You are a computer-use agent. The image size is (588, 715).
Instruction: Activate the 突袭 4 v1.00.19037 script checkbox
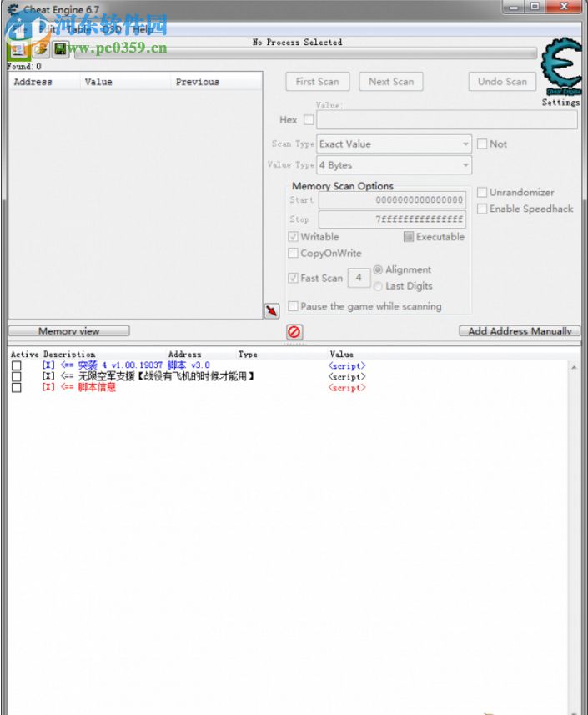pyautogui.click(x=17, y=365)
